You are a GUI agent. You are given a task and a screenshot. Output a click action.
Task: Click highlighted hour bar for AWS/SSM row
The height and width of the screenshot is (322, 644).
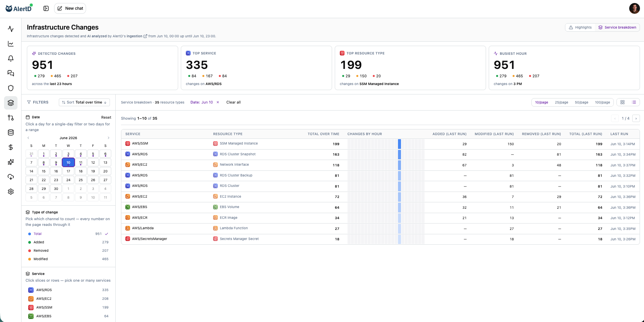point(399,144)
